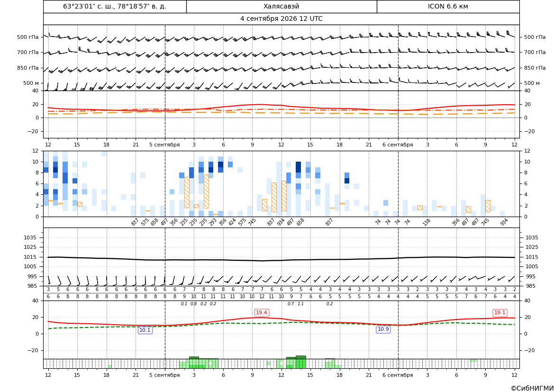Click the coordinates header cell 63°23′01″

(115, 6)
